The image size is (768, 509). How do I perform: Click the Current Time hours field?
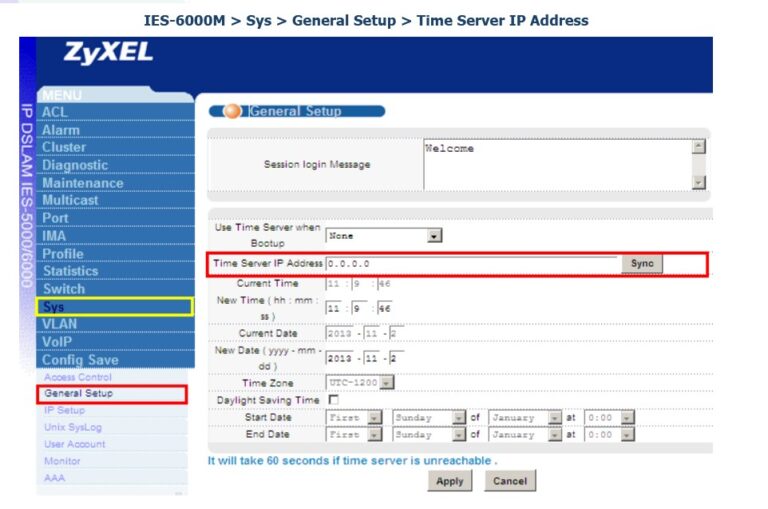coord(336,284)
